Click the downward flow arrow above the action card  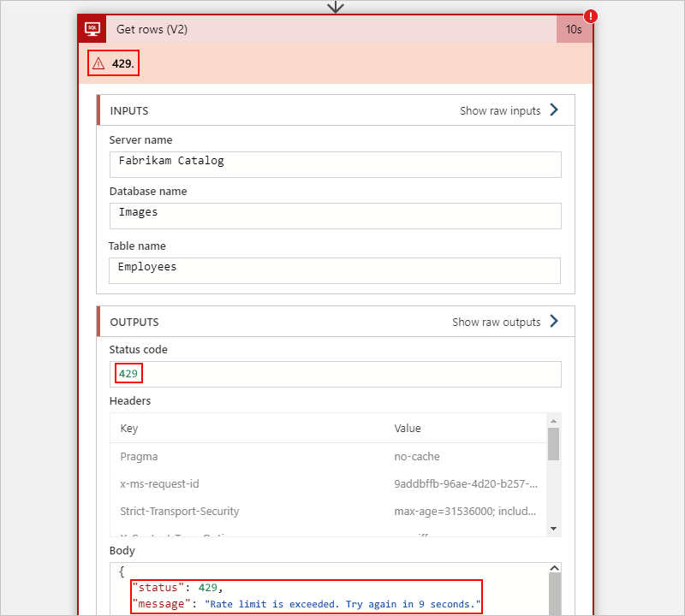[336, 7]
